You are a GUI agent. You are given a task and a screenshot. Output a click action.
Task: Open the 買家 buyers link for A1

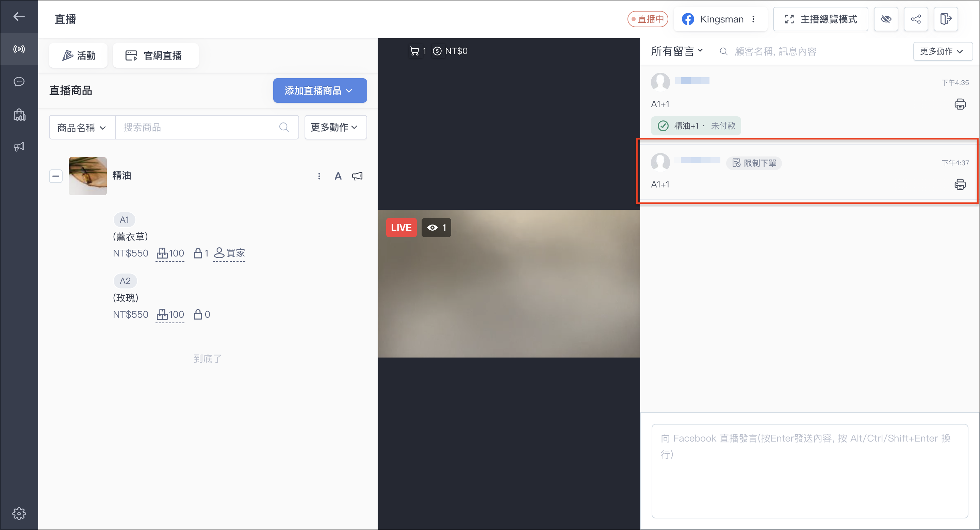pyautogui.click(x=229, y=253)
